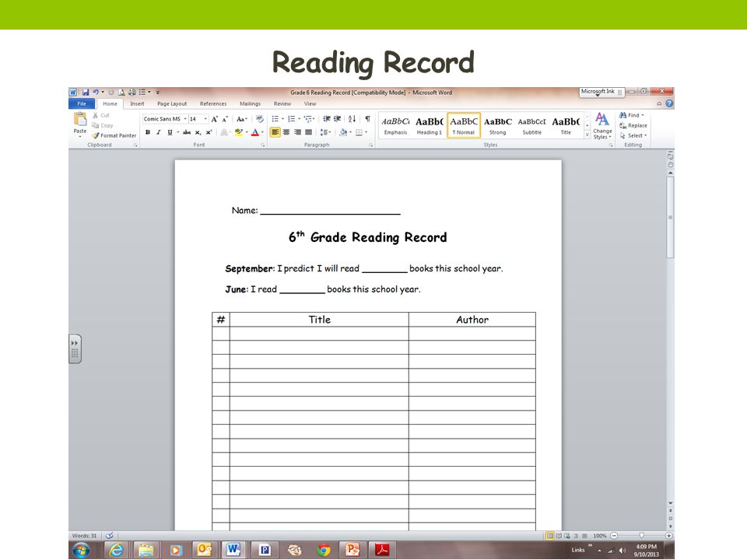Open the line spacing dropdown
This screenshot has width=747, height=560.
tap(325, 132)
